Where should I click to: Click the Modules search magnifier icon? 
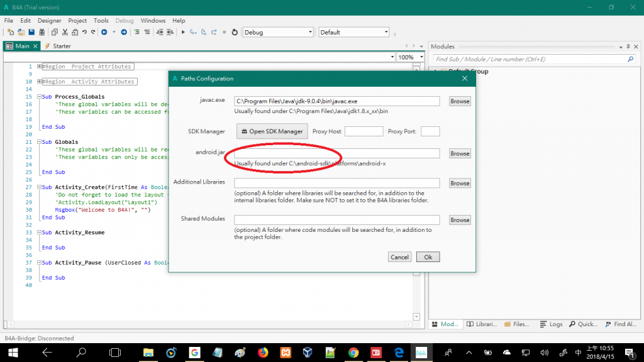[630, 59]
